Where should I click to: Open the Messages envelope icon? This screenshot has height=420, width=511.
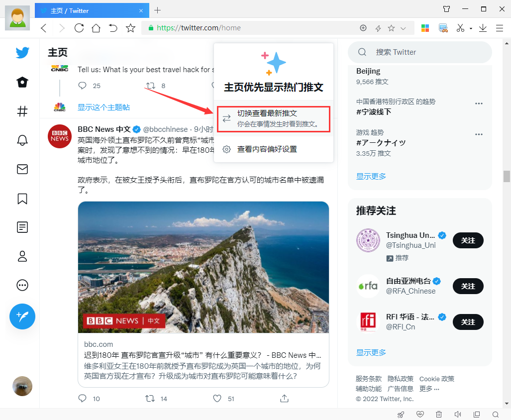(x=22, y=169)
